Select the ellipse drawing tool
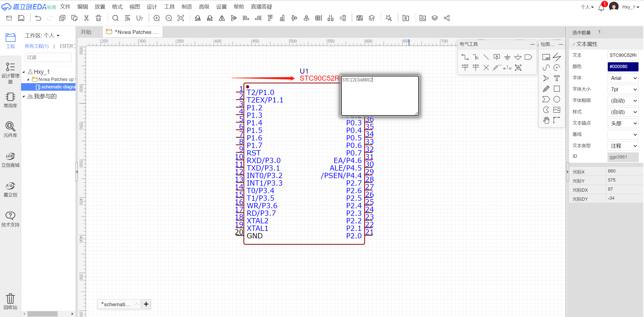 pyautogui.click(x=557, y=99)
